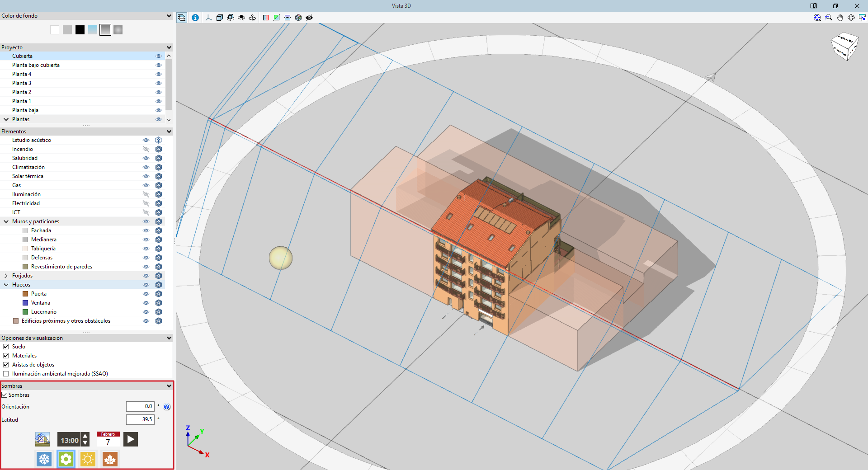Uncheck the Sombras checkbox
This screenshot has width=868, height=470.
pyautogui.click(x=5, y=395)
